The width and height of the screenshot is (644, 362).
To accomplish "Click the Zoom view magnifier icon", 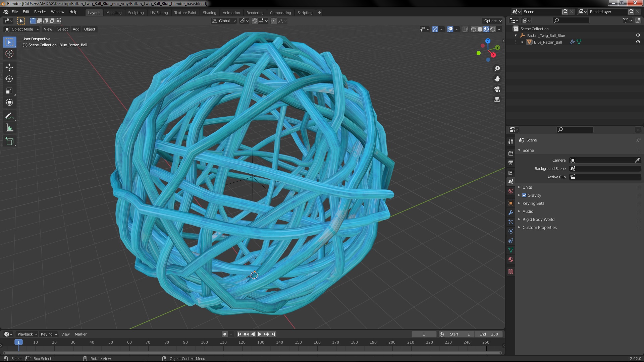I will [497, 69].
